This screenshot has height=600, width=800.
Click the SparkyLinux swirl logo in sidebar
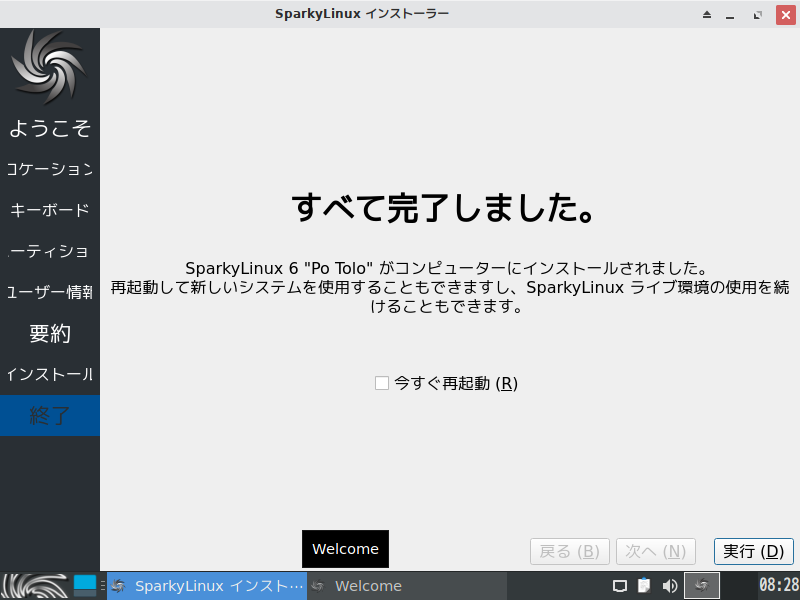point(49,67)
